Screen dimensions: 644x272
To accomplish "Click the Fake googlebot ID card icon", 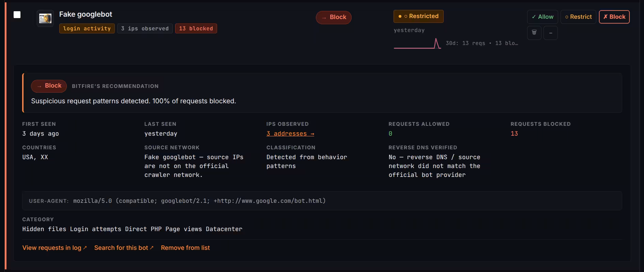I will 45,18.
